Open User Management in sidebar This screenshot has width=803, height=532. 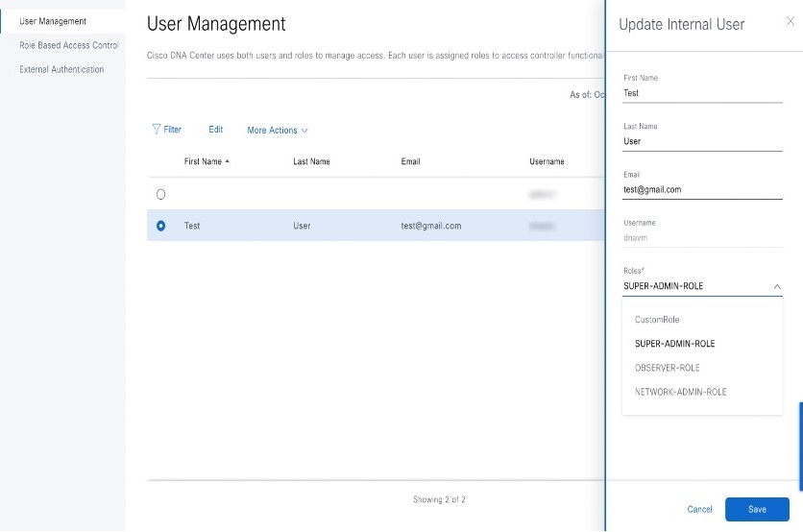[53, 21]
